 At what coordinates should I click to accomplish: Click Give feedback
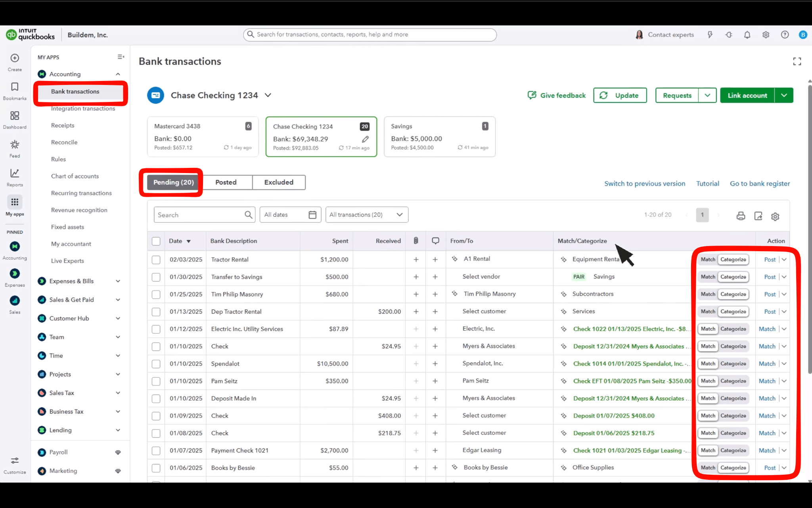[x=557, y=96]
